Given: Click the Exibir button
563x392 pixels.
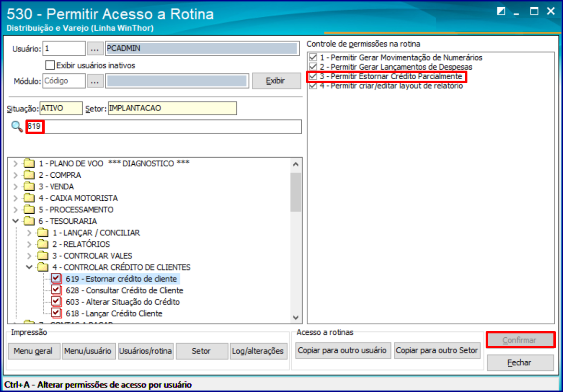Looking at the screenshot, I should pyautogui.click(x=276, y=81).
